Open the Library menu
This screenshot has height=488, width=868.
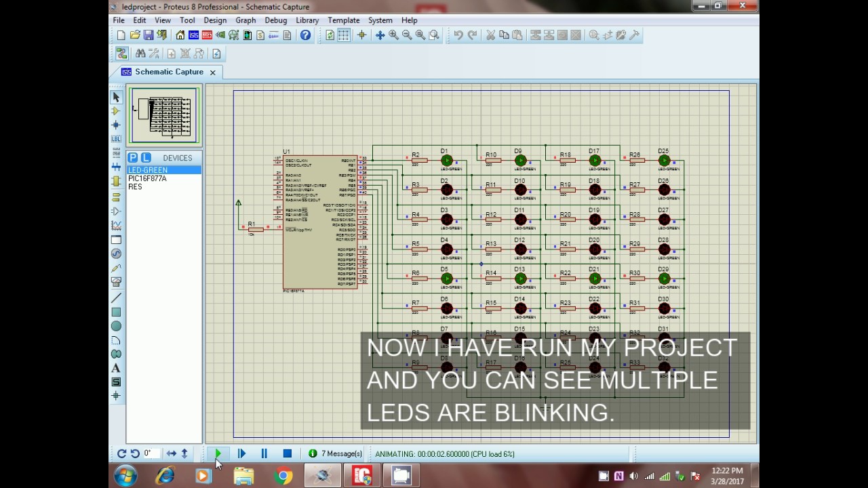coord(307,20)
